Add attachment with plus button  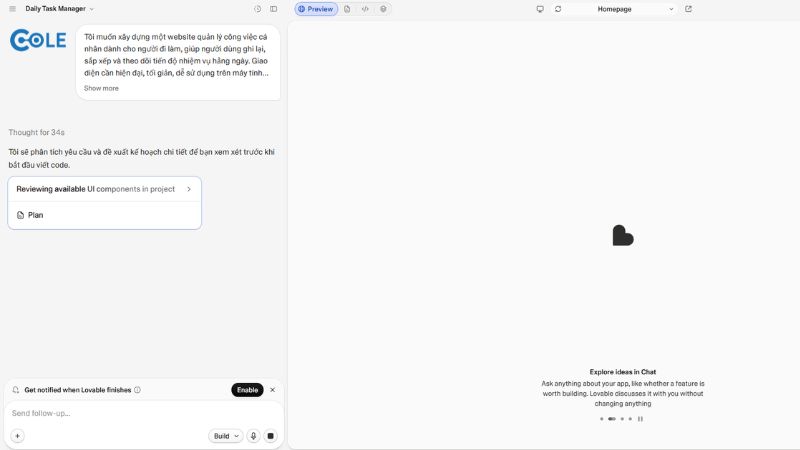pos(17,436)
